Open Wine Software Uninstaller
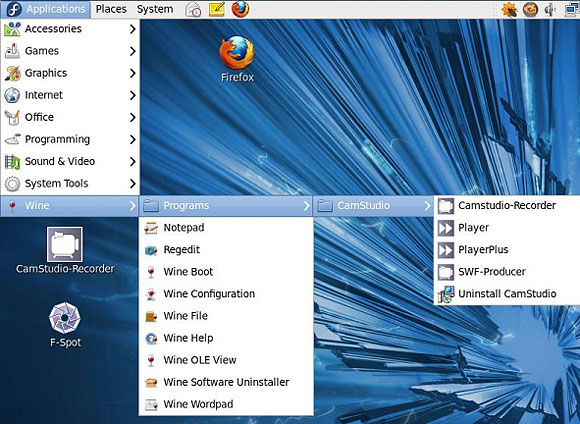The height and width of the screenshot is (424, 580). (x=226, y=382)
